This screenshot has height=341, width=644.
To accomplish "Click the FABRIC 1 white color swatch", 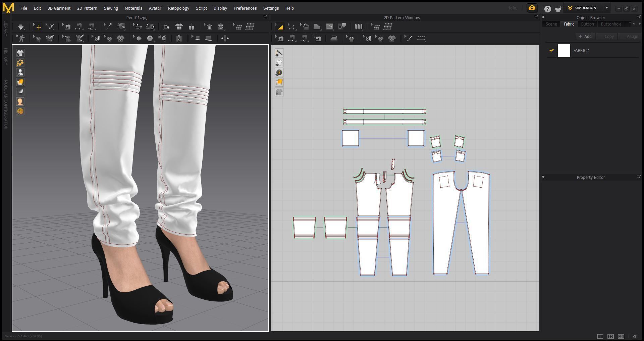I will (564, 51).
